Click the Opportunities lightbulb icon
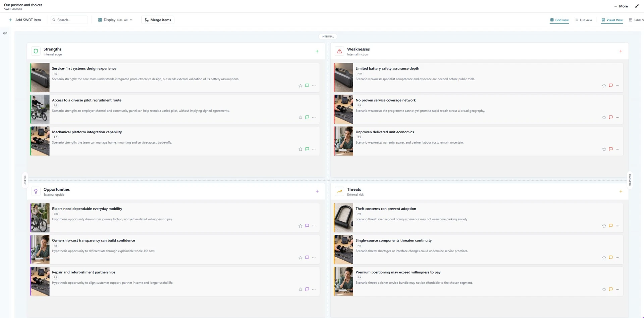 pos(36,191)
